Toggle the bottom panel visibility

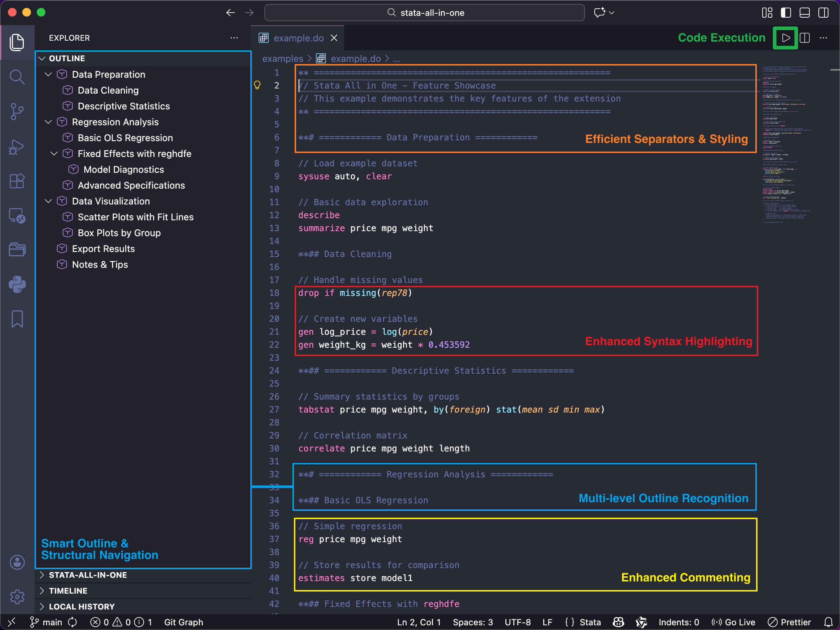pyautogui.click(x=804, y=13)
